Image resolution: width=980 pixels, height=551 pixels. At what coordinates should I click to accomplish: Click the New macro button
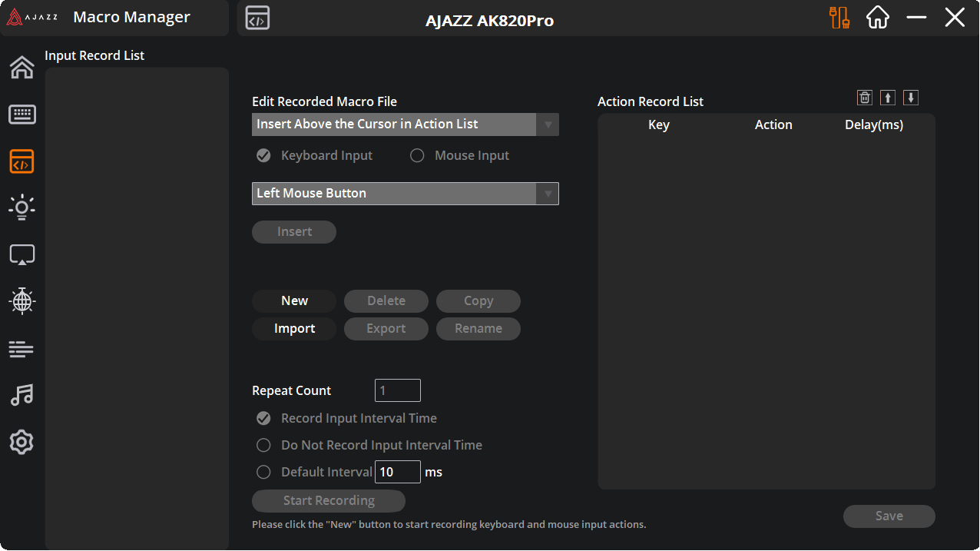294,301
